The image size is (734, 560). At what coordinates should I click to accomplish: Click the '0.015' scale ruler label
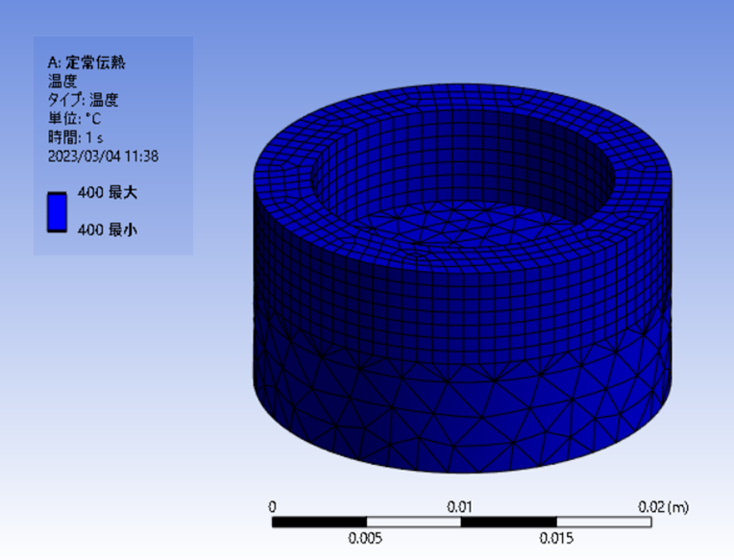(556, 538)
